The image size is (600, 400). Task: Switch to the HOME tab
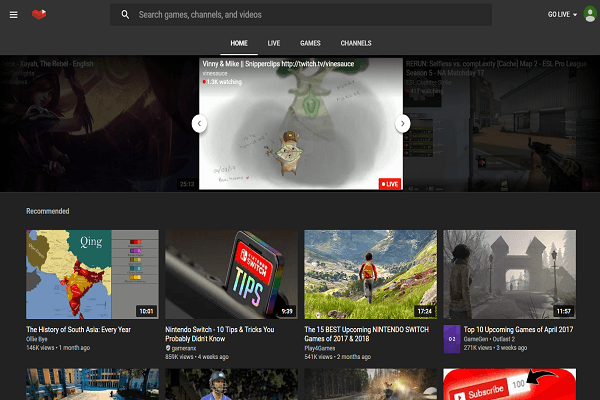coord(239,43)
